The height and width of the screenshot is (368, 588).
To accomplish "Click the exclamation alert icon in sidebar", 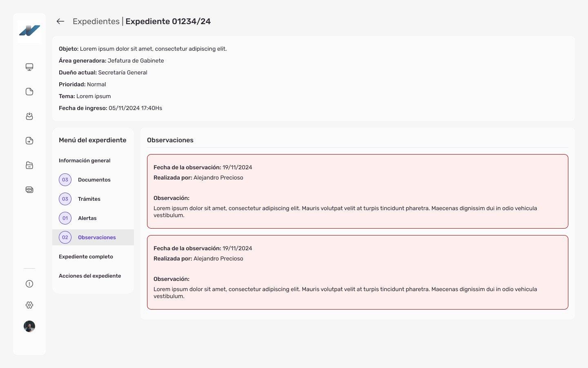I will tap(29, 284).
